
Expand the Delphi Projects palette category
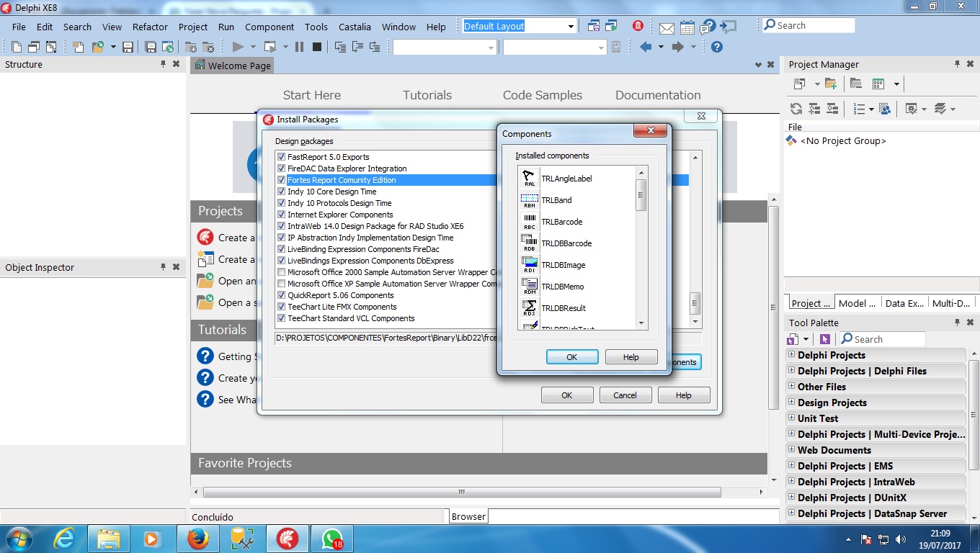point(791,354)
